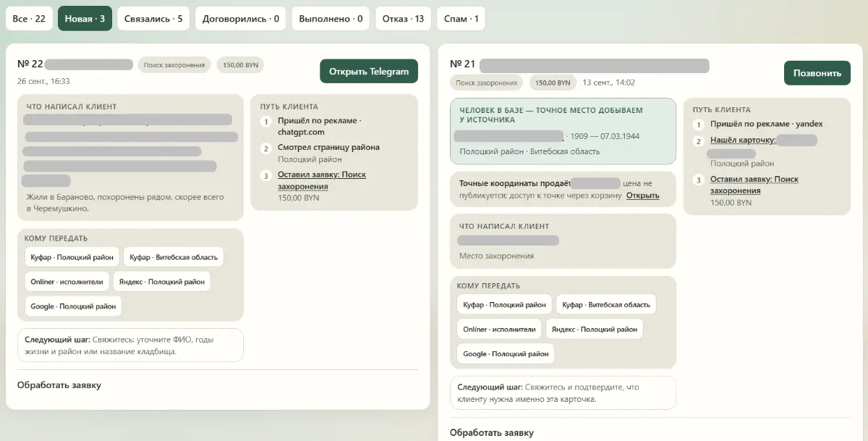
Task: Click the "Поиск захоронения" tag in request 22
Action: [174, 65]
